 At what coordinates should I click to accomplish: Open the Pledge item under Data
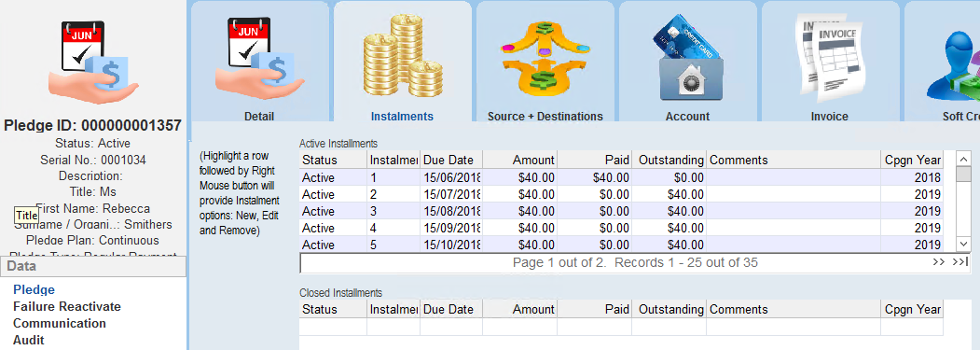tap(34, 290)
